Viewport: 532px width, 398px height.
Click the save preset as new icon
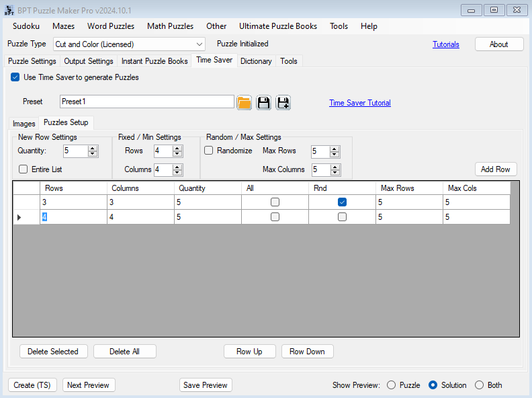click(283, 102)
